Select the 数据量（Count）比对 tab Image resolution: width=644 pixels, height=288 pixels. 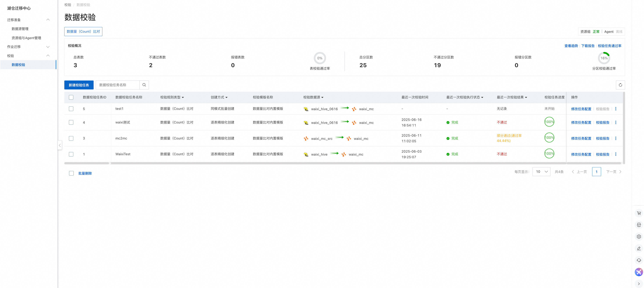(83, 32)
